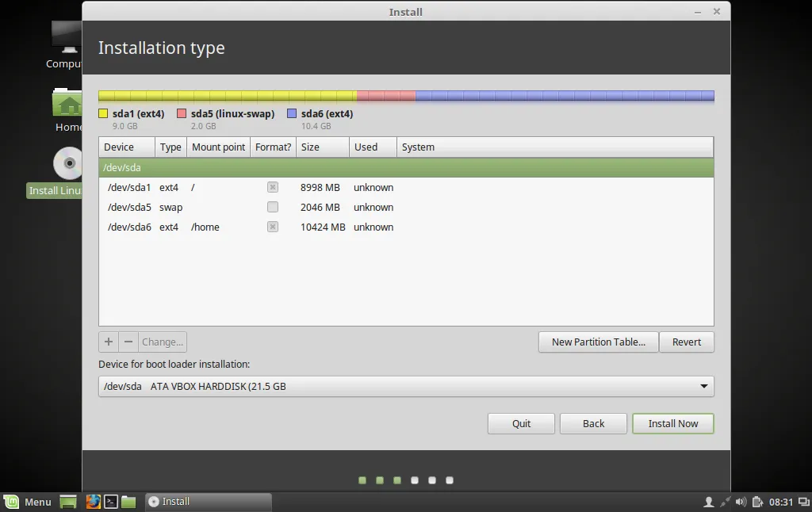Click the minus icon to remove partition
This screenshot has height=512, width=812.
coord(128,342)
